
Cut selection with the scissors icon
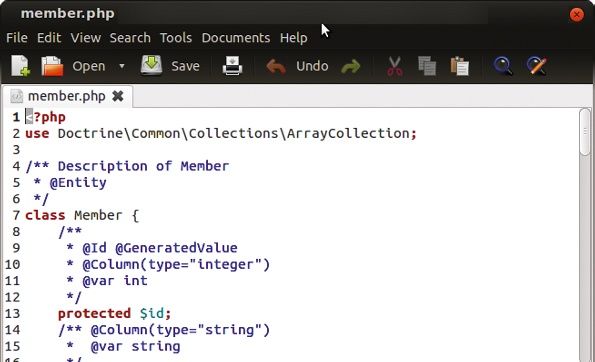[x=395, y=66]
